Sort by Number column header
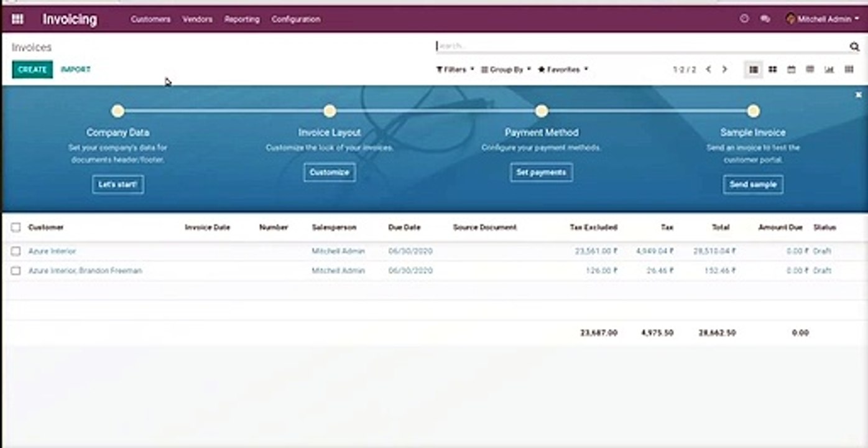The height and width of the screenshot is (448, 868). 274,228
